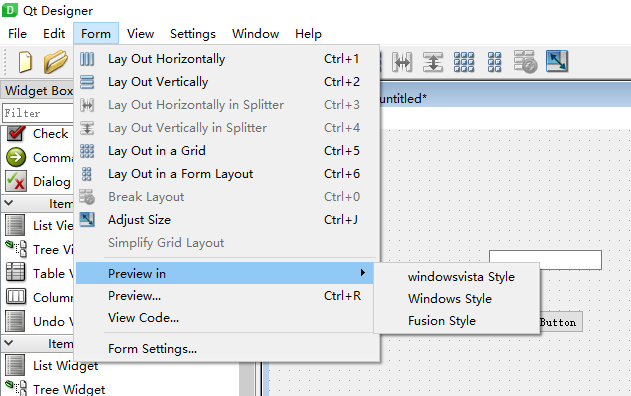Click the Qt Designer app icon in title bar
Viewport: 631px width, 396px height.
10,10
